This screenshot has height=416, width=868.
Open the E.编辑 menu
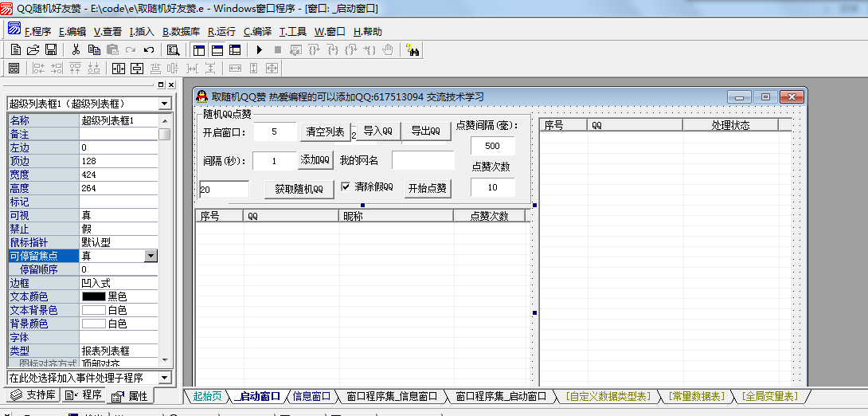click(x=72, y=32)
